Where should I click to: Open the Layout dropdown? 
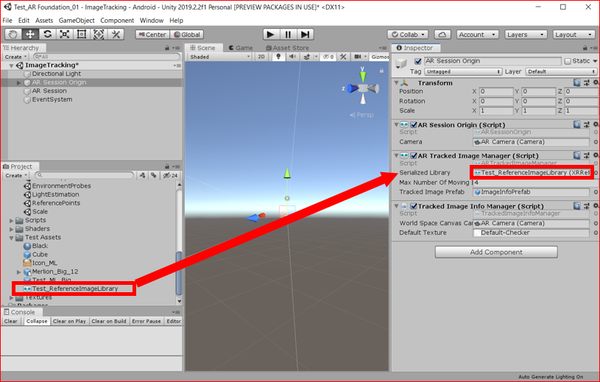pyautogui.click(x=574, y=34)
